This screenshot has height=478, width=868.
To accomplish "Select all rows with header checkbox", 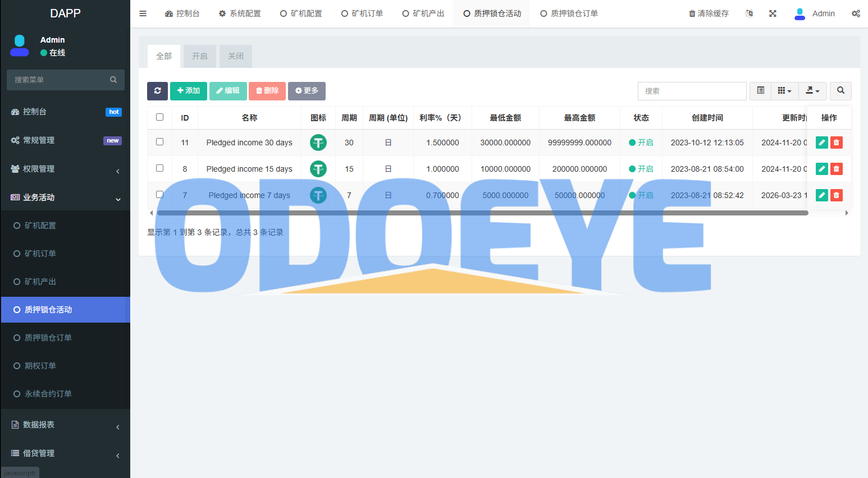I will pos(159,117).
